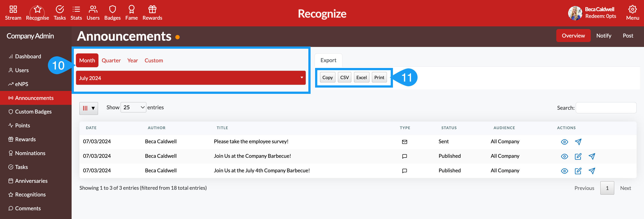Open eNPS from the admin sidebar
Viewport: 644px width, 219px height.
pos(21,84)
